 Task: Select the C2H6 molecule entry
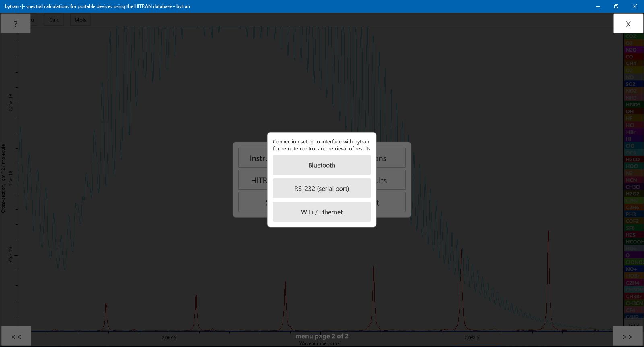point(634,208)
